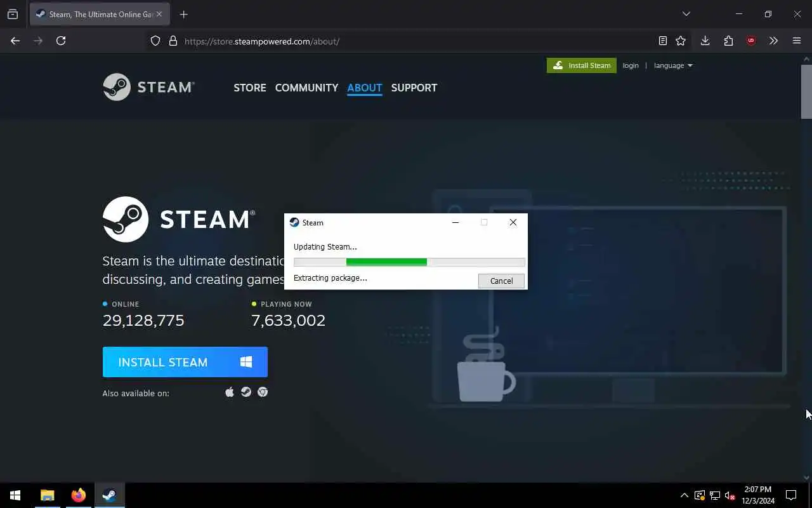This screenshot has width=812, height=508.
Task: Click the blue INSTALL STEAM button
Action: (185, 362)
